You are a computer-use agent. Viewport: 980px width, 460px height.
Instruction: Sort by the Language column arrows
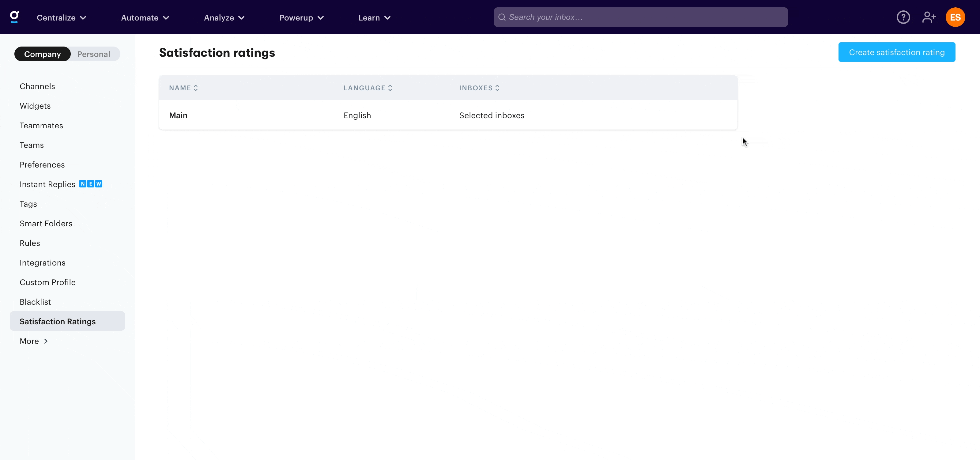point(390,88)
